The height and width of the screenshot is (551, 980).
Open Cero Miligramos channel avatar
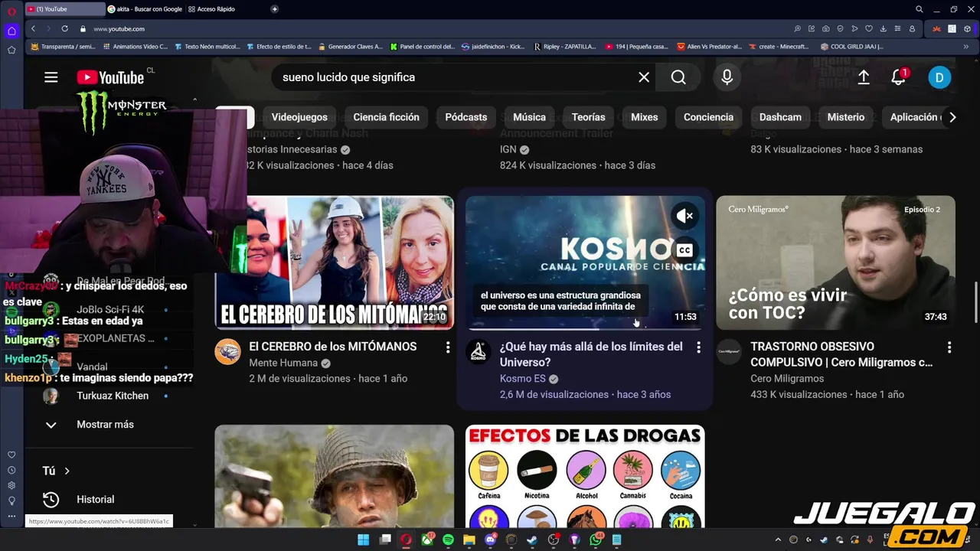point(729,352)
